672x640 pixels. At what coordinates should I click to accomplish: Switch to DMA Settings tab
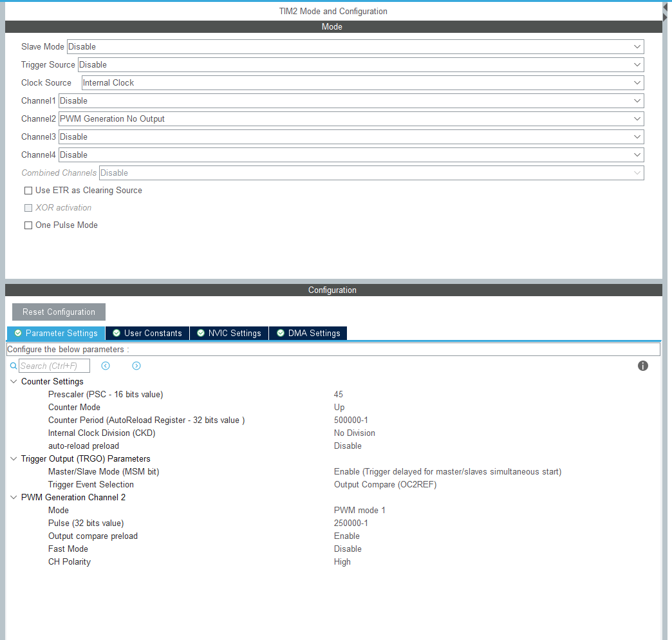coord(308,333)
